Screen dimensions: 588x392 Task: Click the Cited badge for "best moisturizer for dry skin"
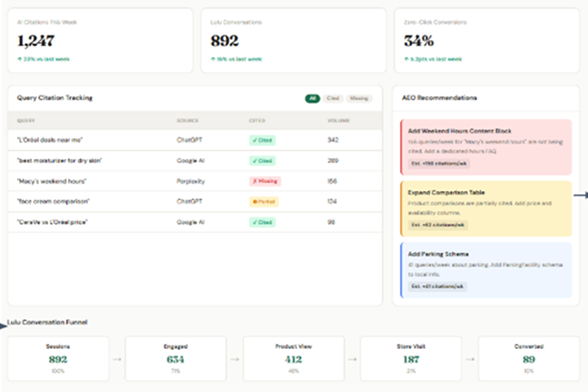(263, 161)
